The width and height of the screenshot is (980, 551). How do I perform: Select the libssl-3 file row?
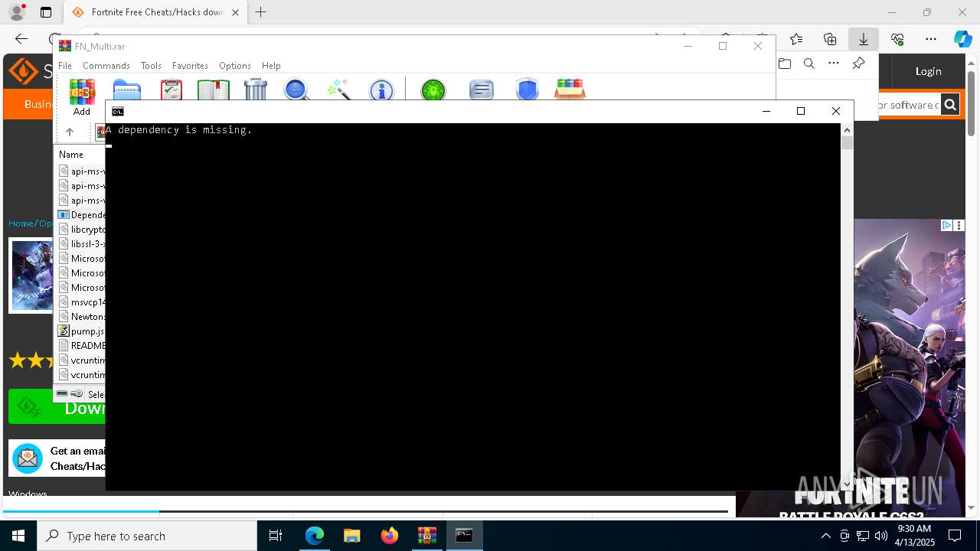[x=81, y=244]
